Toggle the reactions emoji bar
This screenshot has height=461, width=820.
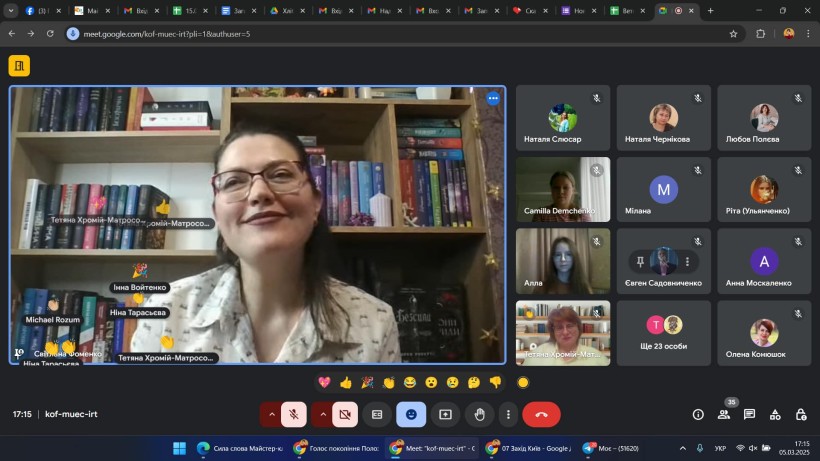point(411,414)
